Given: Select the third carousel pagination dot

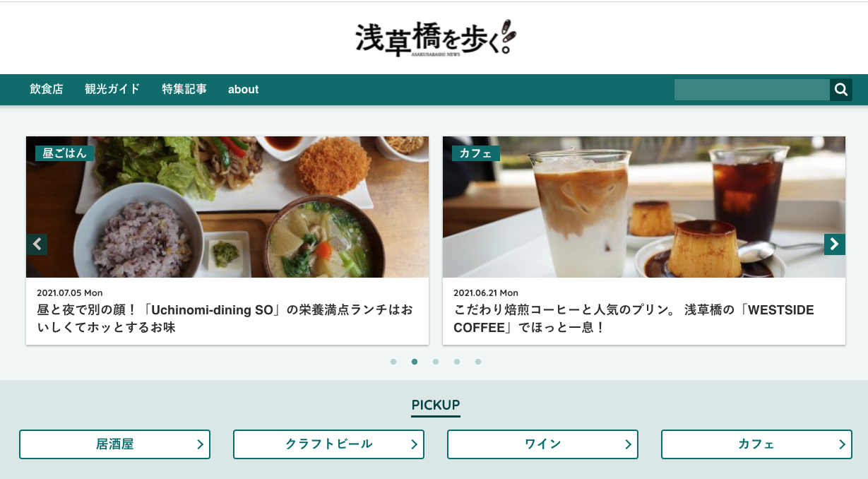Looking at the screenshot, I should tap(436, 362).
